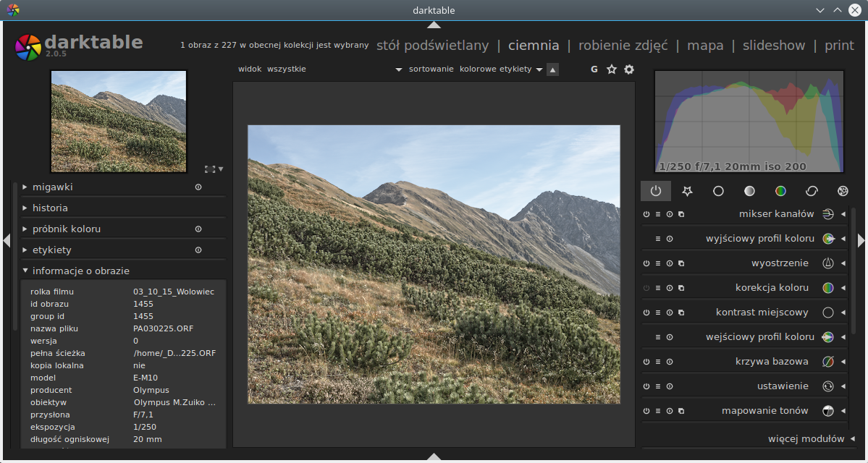
Task: Open presets menu for wyostrzenie
Action: tap(657, 263)
